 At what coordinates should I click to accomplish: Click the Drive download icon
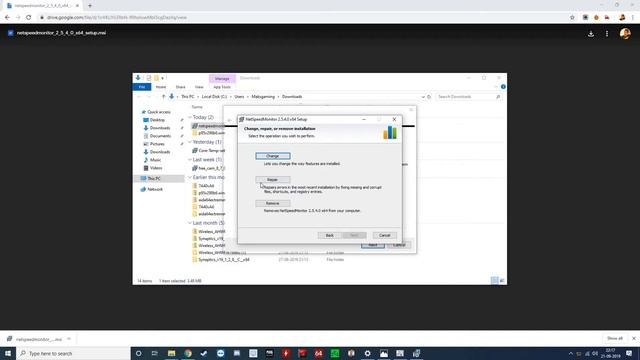pyautogui.click(x=591, y=34)
